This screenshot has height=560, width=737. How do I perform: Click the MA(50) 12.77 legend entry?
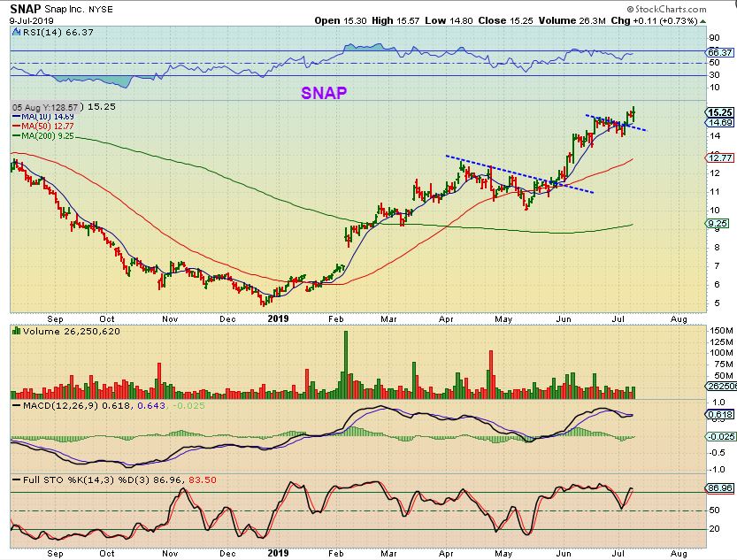coord(42,126)
